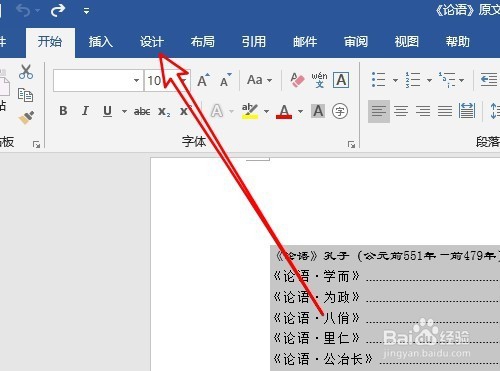Image resolution: width=500 pixels, height=371 pixels.
Task: Expand numbering dropdown arrow
Action: [x=429, y=80]
